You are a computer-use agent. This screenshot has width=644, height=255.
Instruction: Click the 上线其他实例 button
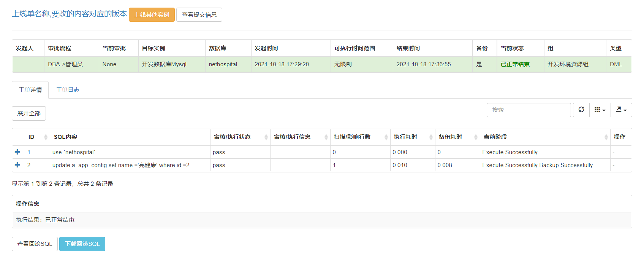[152, 15]
